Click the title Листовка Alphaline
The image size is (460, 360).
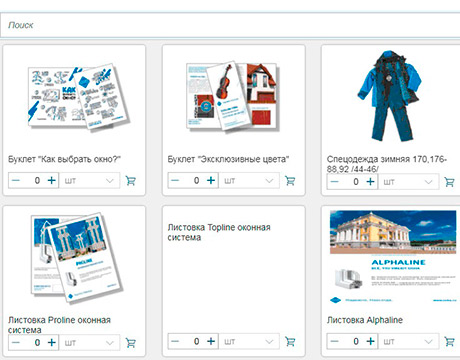(365, 320)
